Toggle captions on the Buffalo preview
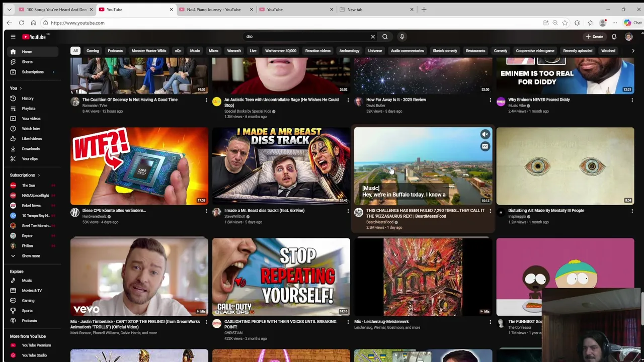This screenshot has width=644, height=362. click(x=485, y=146)
